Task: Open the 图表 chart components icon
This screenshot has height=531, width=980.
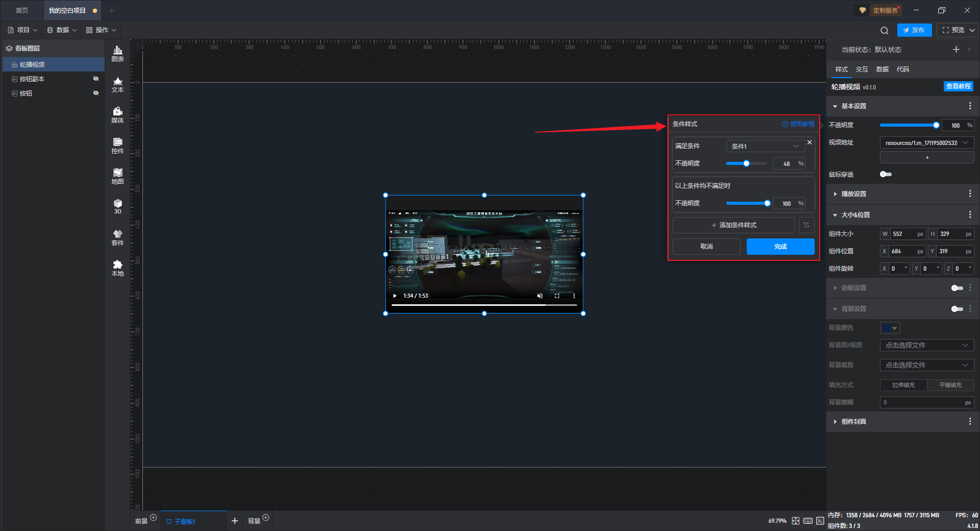Action: pyautogui.click(x=117, y=53)
